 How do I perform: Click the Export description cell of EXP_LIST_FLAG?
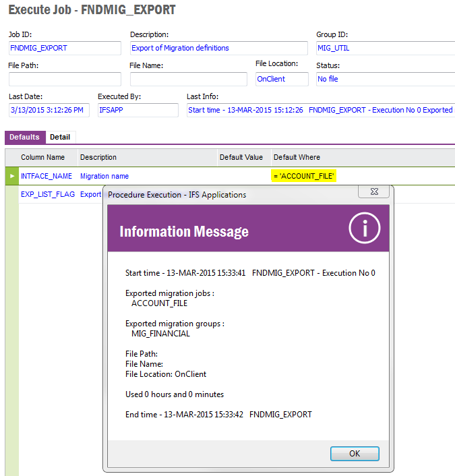click(90, 194)
